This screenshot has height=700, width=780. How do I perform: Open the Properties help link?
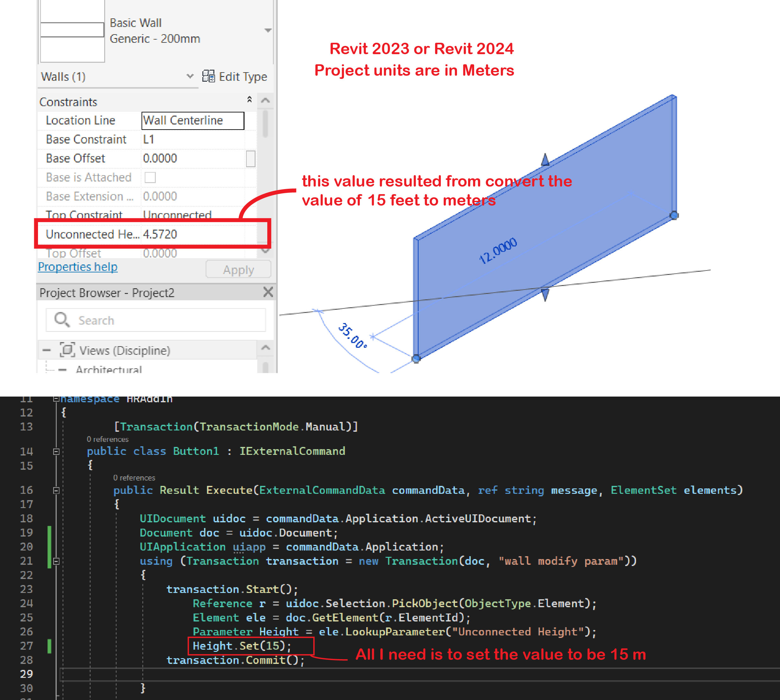click(78, 267)
